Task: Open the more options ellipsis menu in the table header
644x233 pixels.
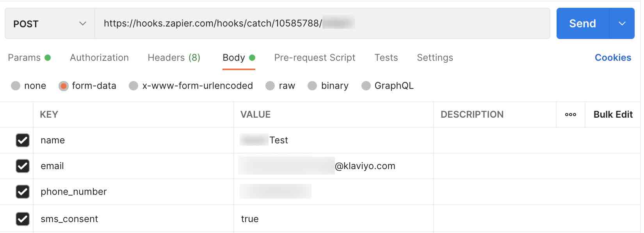Action: pyautogui.click(x=571, y=114)
